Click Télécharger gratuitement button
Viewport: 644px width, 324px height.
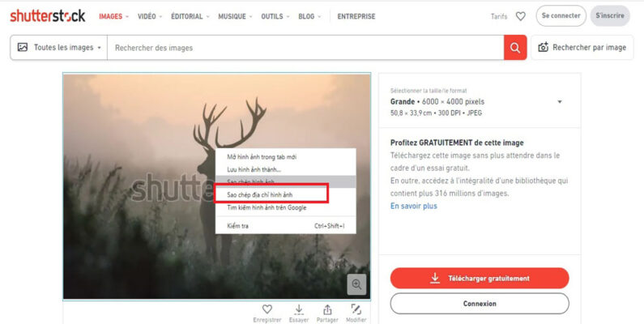(x=480, y=278)
